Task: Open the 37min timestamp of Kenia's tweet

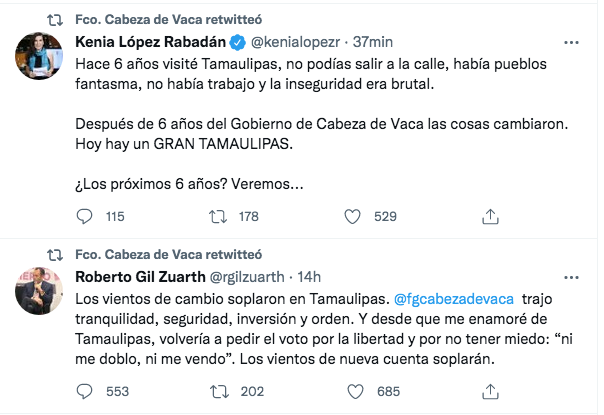Action: (373, 43)
